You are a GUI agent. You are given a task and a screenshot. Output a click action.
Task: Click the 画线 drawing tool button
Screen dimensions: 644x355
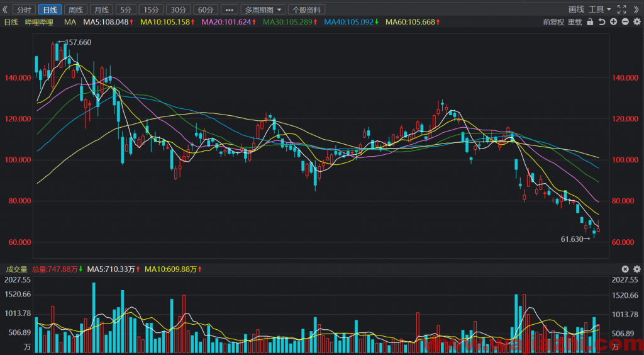576,9
